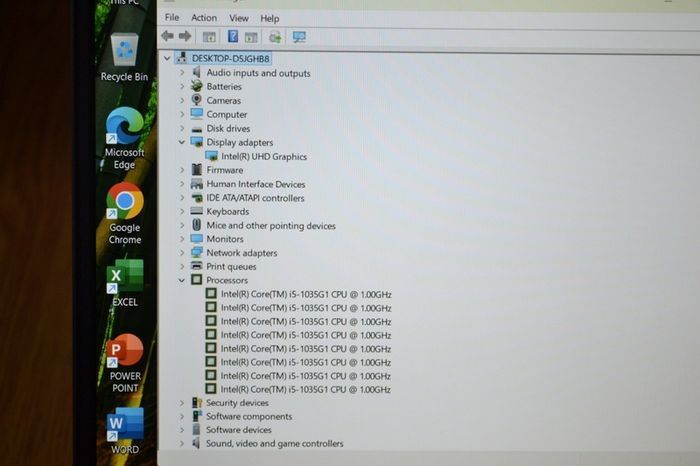Expand the Software devices category
Image resolution: width=700 pixels, height=466 pixels.
point(182,430)
